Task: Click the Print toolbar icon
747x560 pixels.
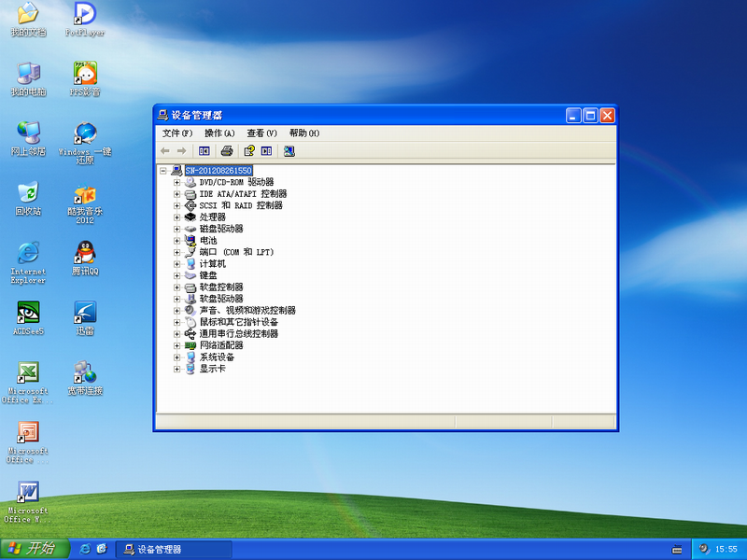Action: (x=226, y=151)
